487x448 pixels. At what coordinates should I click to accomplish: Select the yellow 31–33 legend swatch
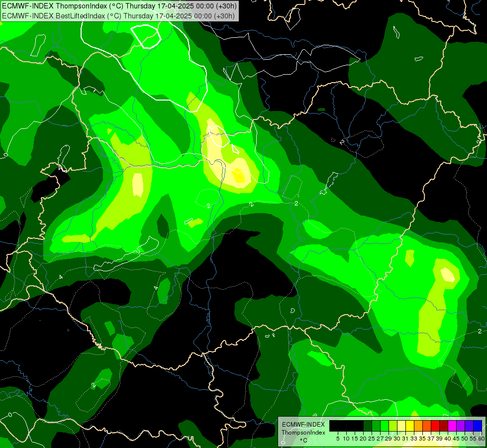410,426
